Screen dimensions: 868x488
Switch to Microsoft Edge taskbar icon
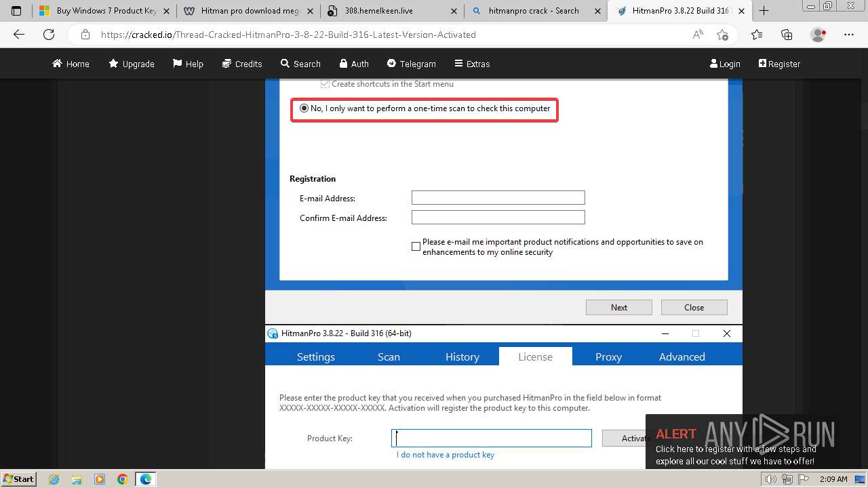[x=146, y=479]
